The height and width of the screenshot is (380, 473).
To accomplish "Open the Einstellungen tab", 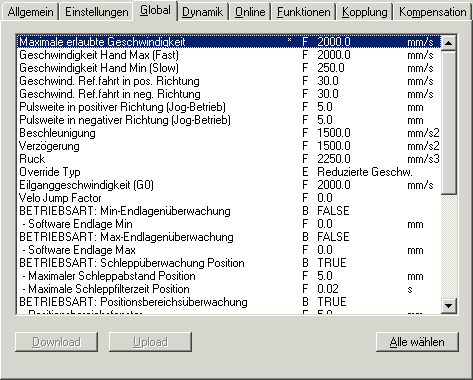I will click(x=96, y=12).
